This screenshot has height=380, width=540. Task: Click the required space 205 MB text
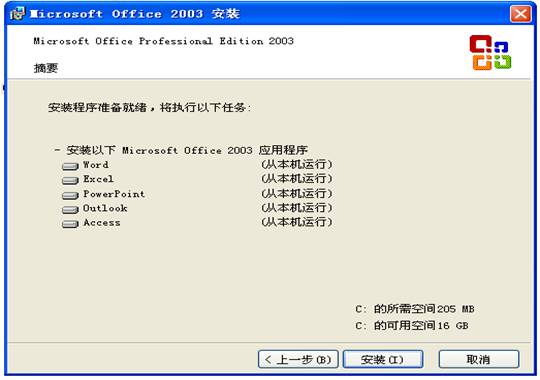tap(415, 309)
